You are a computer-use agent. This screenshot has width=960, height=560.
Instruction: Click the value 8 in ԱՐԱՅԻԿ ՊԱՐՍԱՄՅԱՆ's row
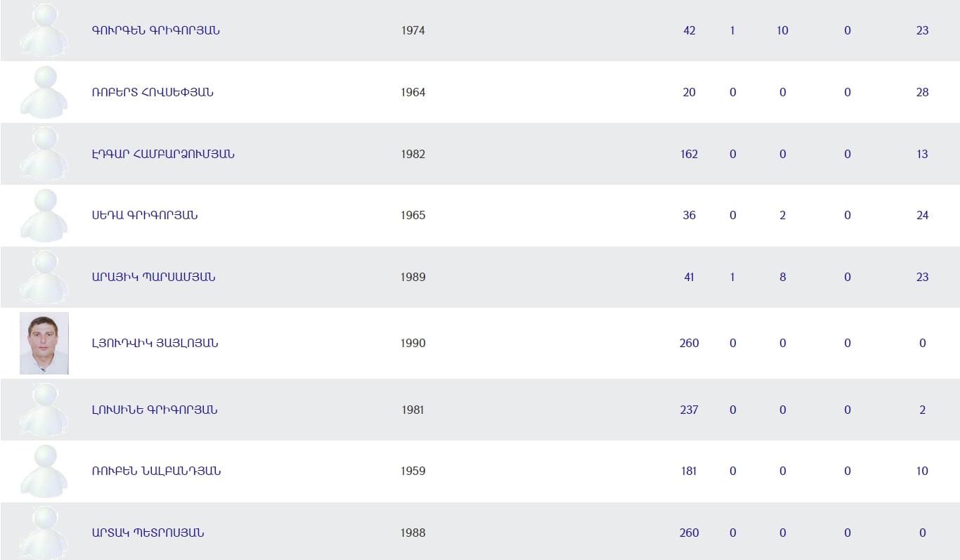click(782, 277)
